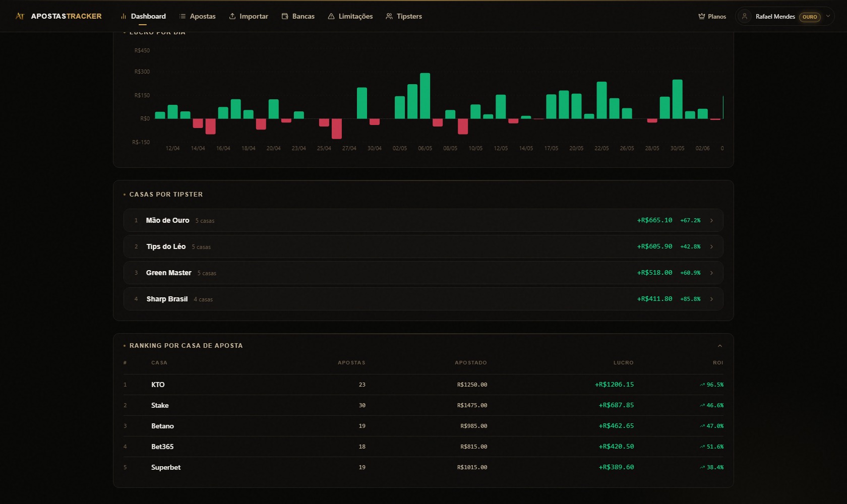Click the ApostasTracker logo icon
Image resolution: width=847 pixels, height=504 pixels.
[20, 16]
